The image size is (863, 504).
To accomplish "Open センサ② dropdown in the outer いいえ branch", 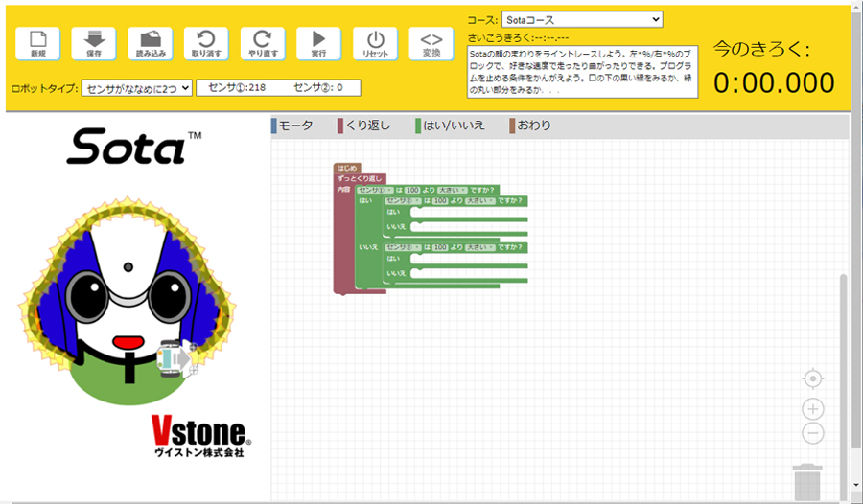I will 404,247.
